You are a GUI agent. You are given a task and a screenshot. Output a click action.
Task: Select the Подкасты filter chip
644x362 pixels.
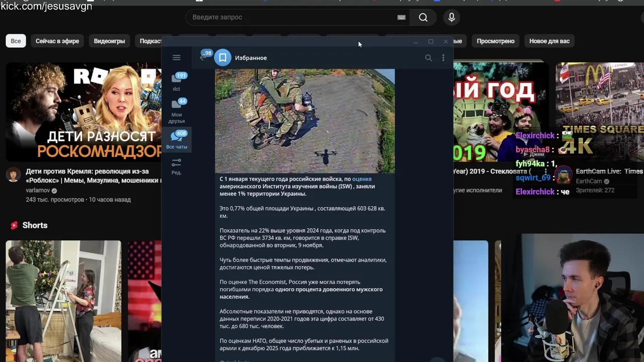pos(149,41)
